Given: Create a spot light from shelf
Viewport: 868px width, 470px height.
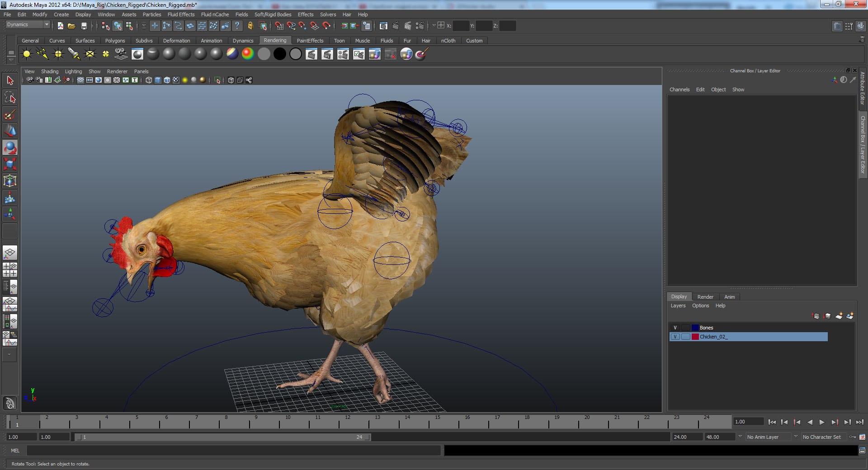Looking at the screenshot, I should [74, 54].
